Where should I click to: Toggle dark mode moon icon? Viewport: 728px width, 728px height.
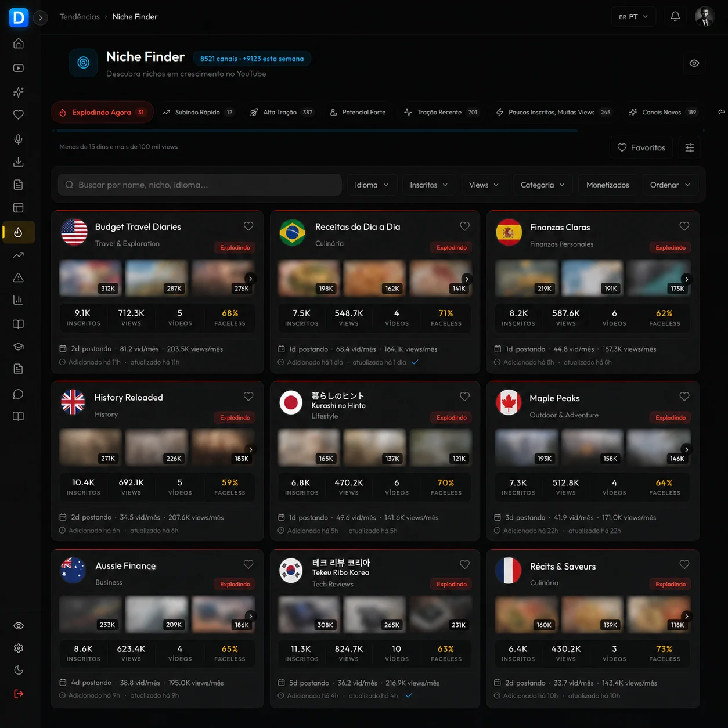tap(19, 671)
